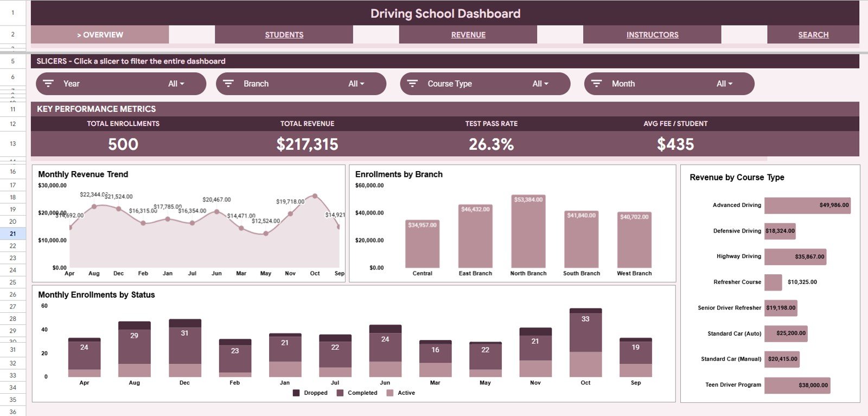Open the Instructors tab

tap(652, 35)
